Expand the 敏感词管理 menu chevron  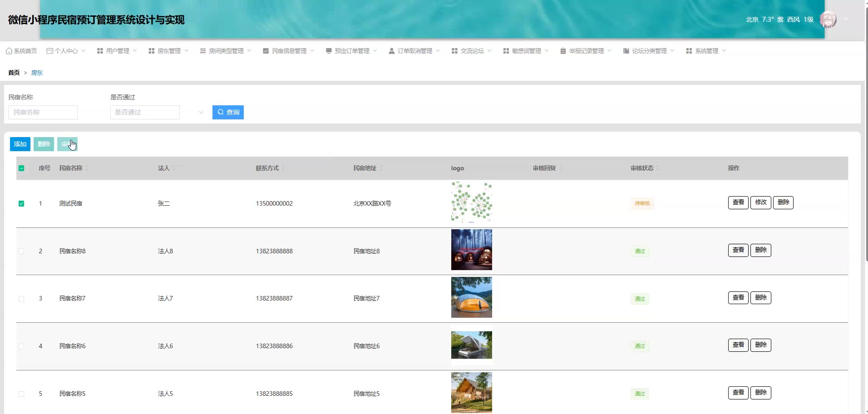[x=547, y=51]
